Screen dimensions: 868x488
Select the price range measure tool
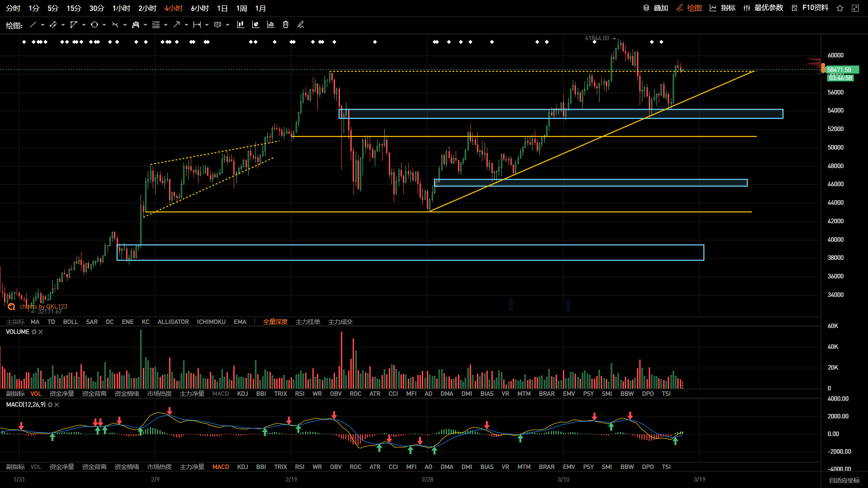point(197,25)
